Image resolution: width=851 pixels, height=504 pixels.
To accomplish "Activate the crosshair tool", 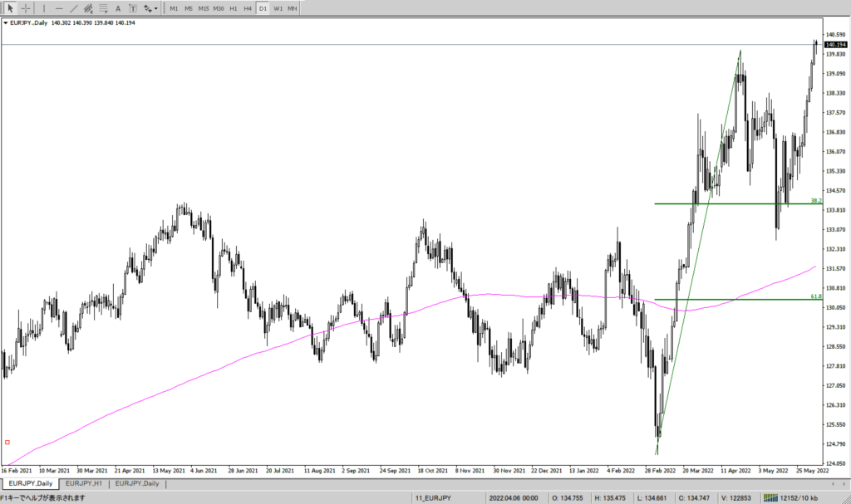I will tap(26, 8).
